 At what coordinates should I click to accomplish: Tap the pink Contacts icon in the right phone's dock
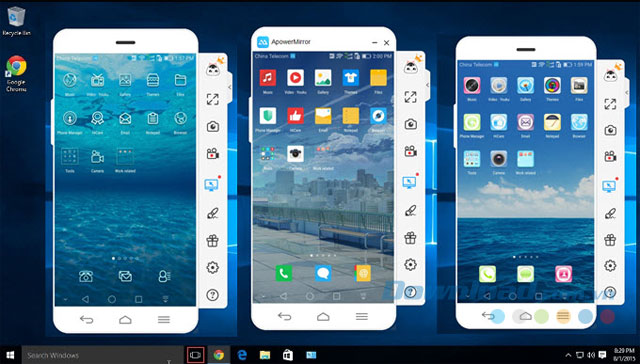pos(563,274)
